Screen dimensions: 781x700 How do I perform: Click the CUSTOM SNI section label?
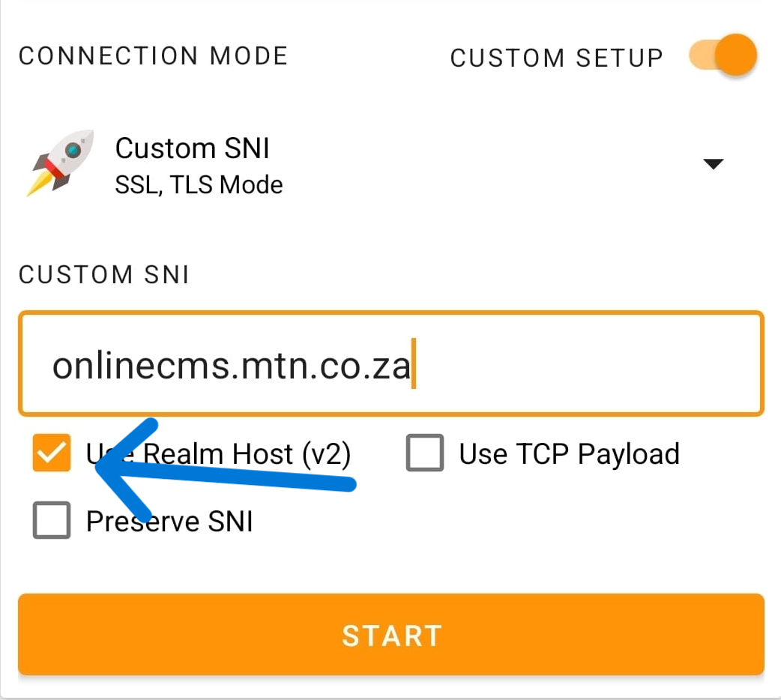103,275
